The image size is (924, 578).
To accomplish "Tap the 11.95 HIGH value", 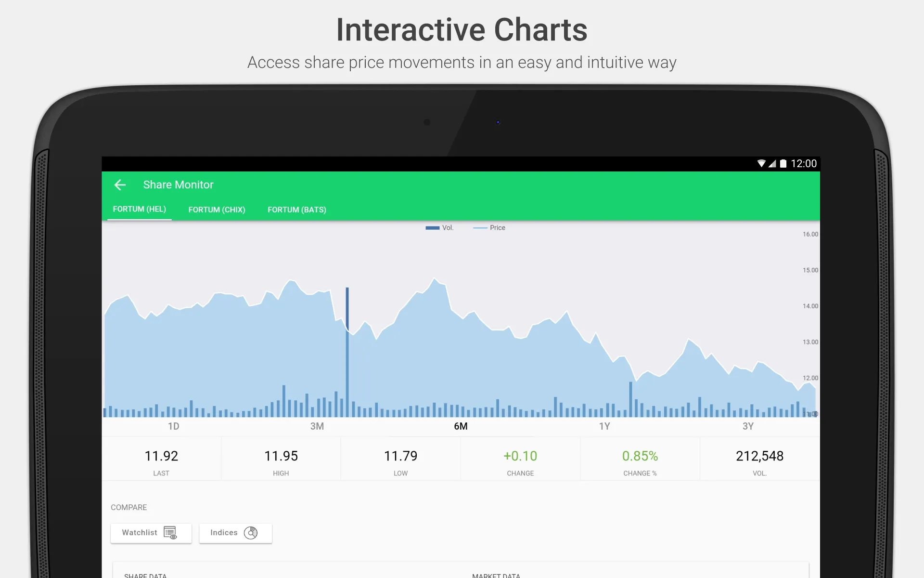I will [281, 456].
